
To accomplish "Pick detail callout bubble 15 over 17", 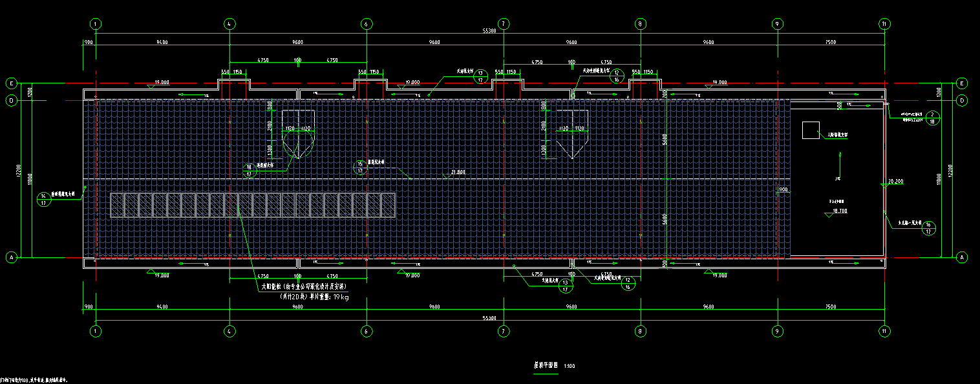I will pyautogui.click(x=359, y=167).
